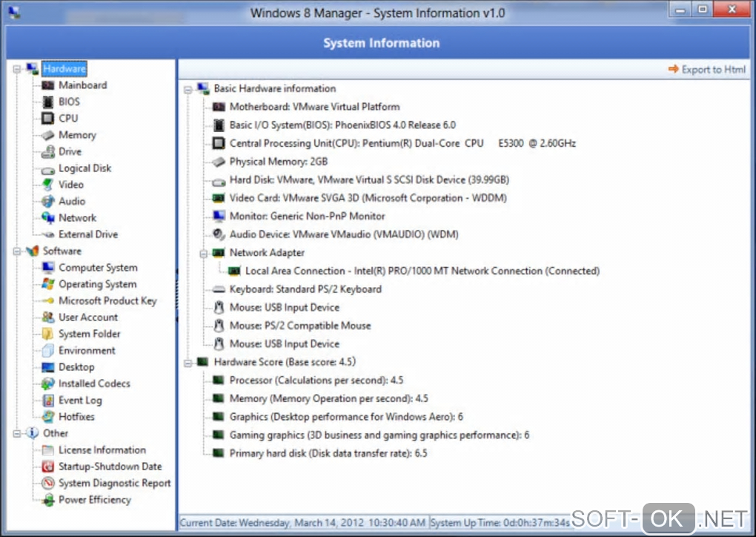Collapse the Other tree node
The image size is (756, 537).
click(x=17, y=434)
